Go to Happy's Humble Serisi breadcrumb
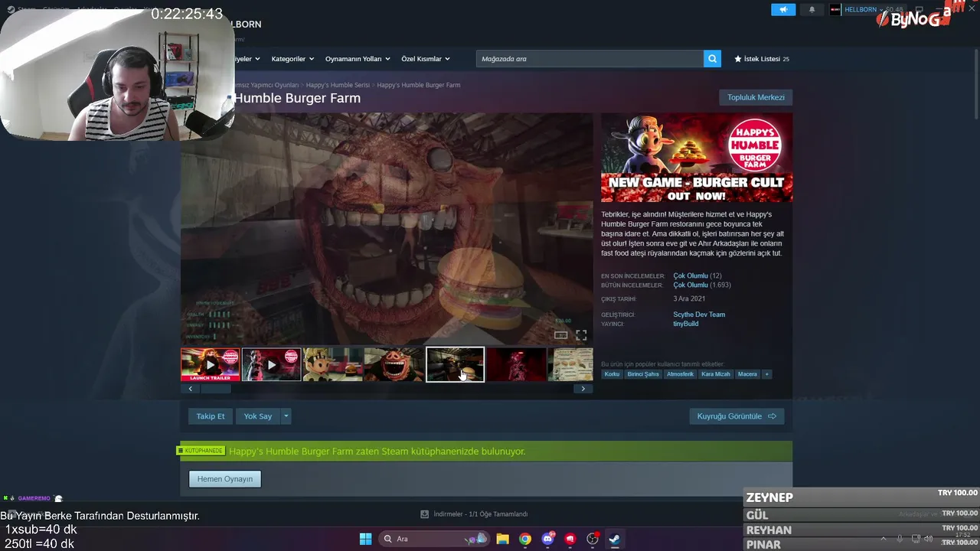This screenshot has width=980, height=551. tap(338, 85)
